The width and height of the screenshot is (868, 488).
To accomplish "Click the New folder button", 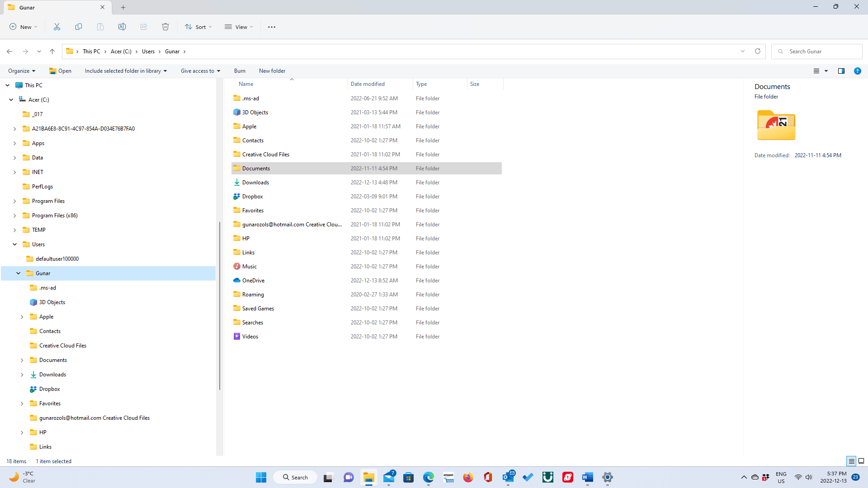I will point(272,70).
